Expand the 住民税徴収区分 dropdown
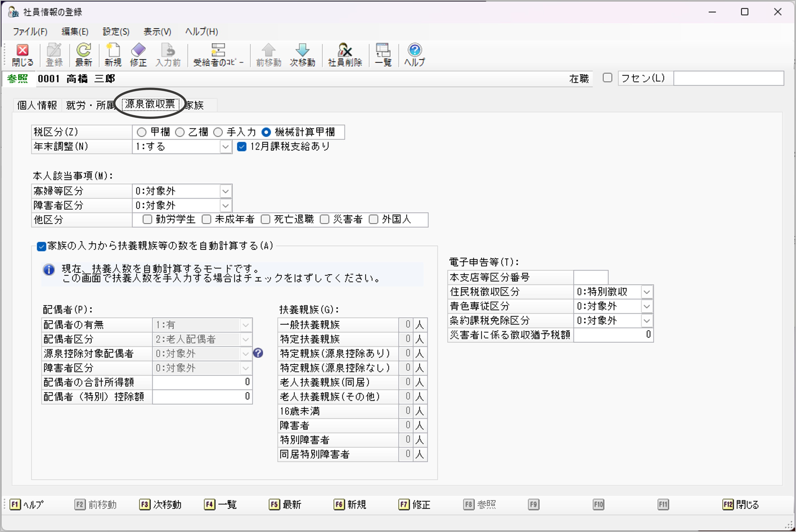This screenshot has width=796, height=532. [x=647, y=292]
